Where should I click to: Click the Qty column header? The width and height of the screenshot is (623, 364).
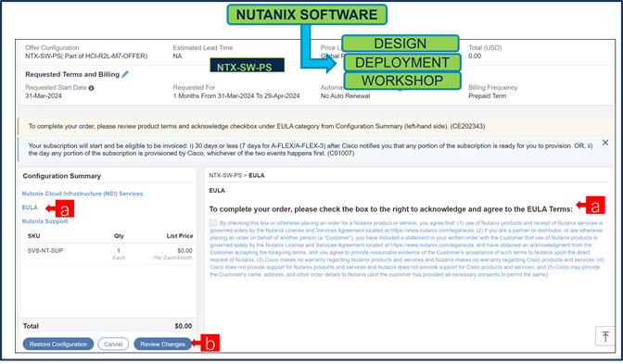(119, 236)
